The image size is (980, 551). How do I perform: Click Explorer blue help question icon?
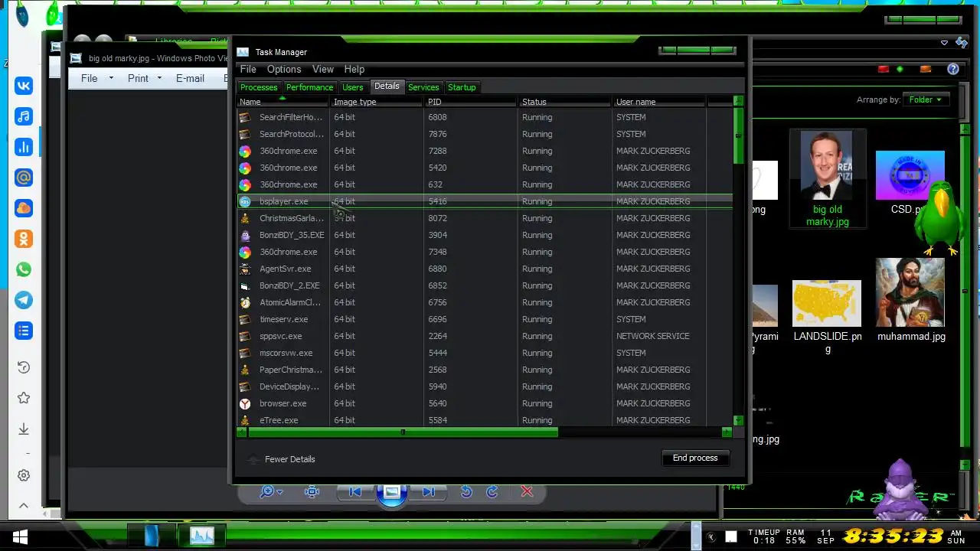953,69
